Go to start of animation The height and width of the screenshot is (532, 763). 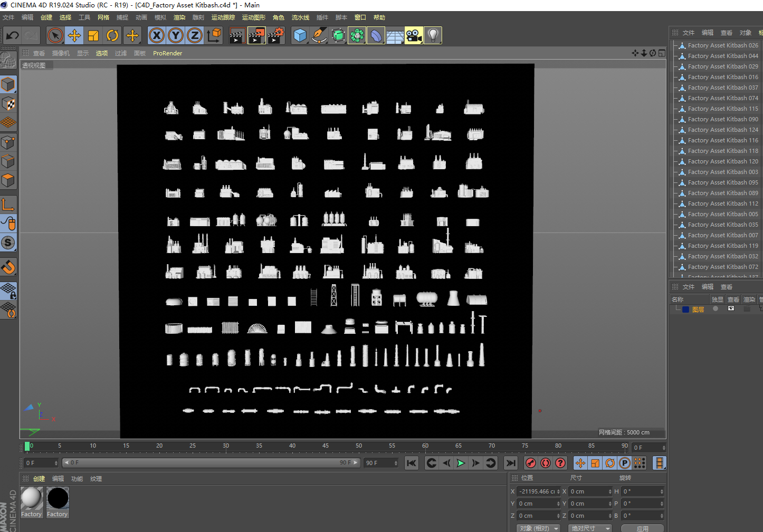412,463
